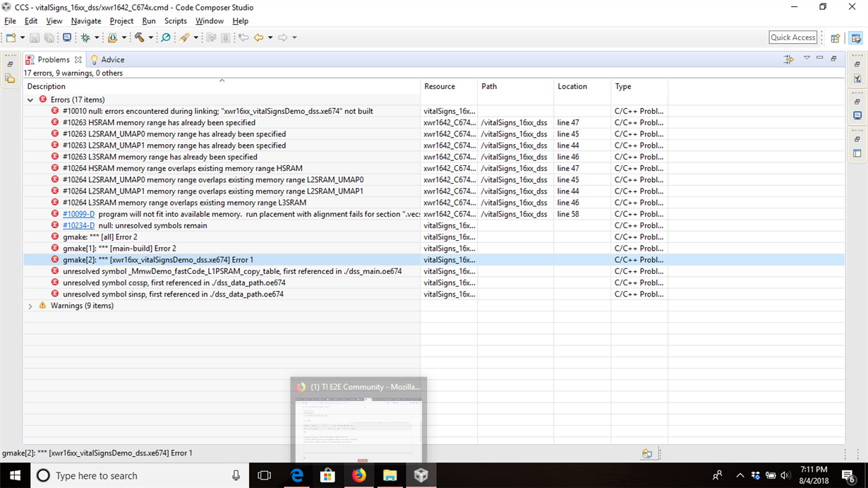868x488 pixels.
Task: Maximize the Problems view panel
Action: (x=833, y=58)
